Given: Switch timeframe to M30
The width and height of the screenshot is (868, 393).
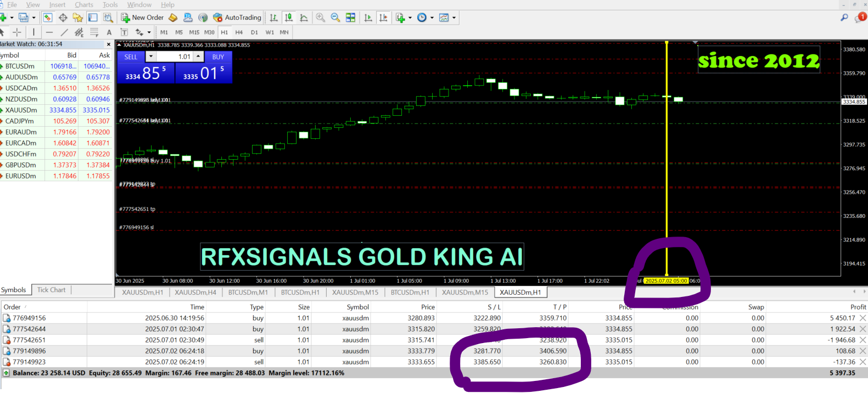Looking at the screenshot, I should point(210,32).
